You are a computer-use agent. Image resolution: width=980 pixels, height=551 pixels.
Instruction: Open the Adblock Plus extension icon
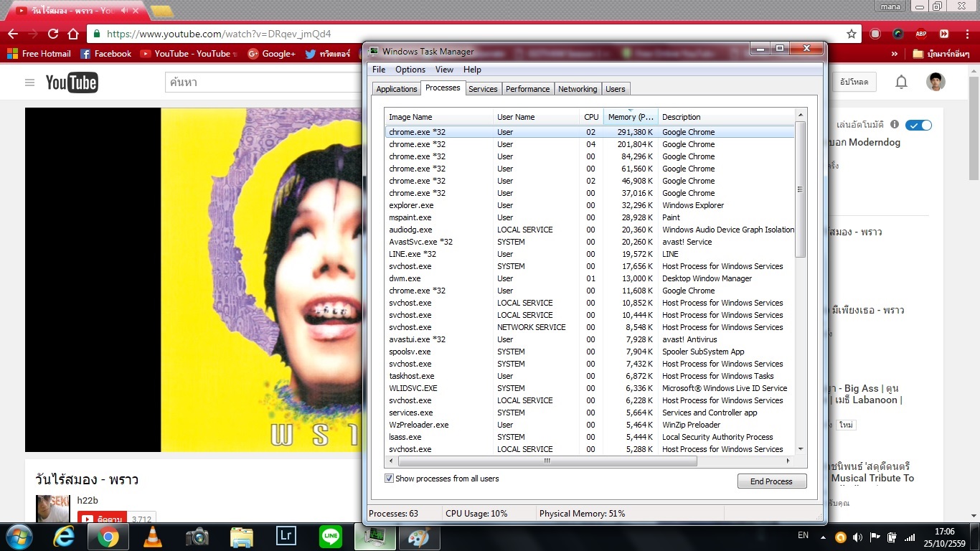tap(921, 34)
